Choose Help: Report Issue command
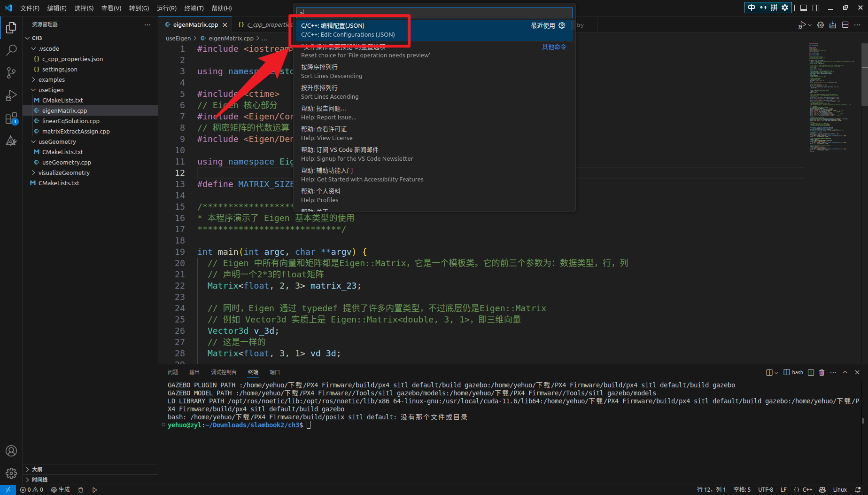 [x=434, y=113]
